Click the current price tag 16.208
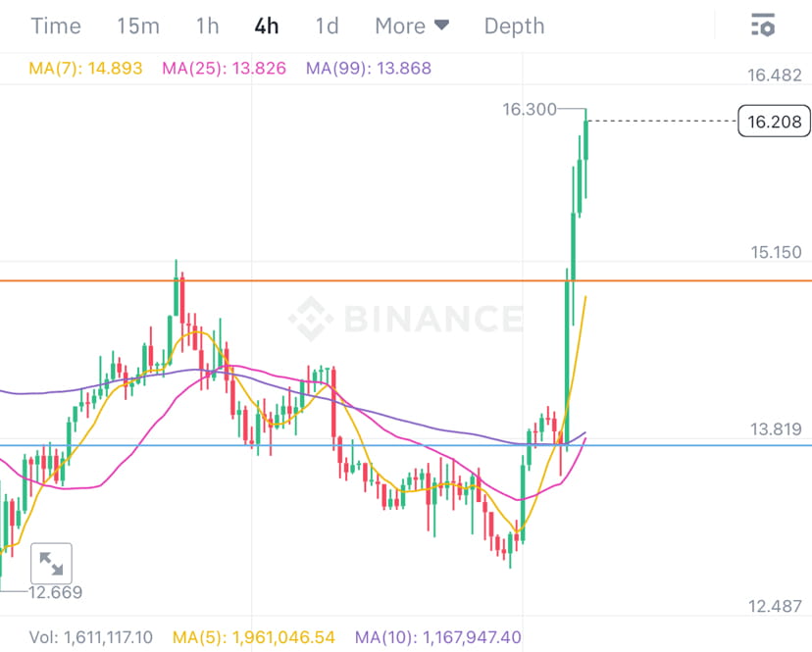This screenshot has width=812, height=652. tap(774, 122)
